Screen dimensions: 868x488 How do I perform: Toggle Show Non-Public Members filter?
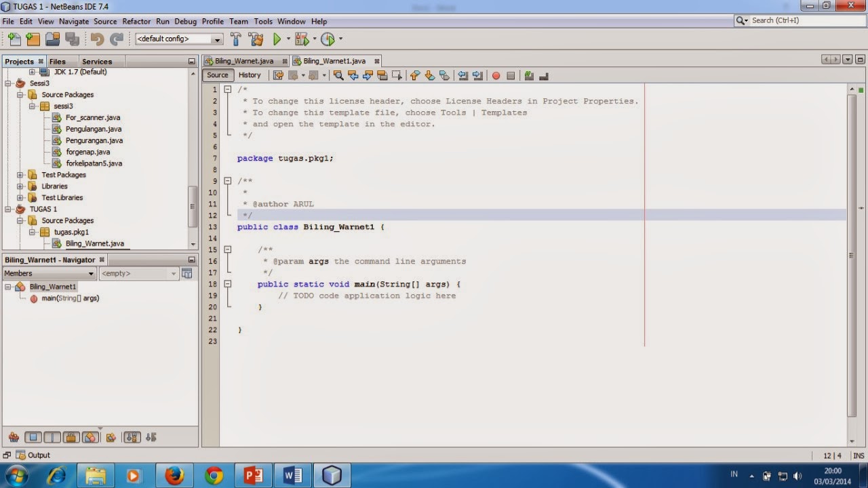pos(71,437)
